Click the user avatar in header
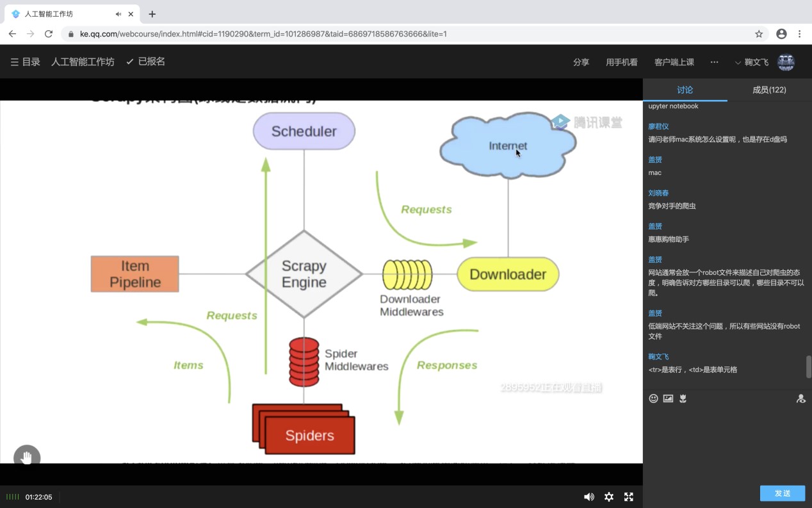The image size is (812, 508). (x=786, y=62)
